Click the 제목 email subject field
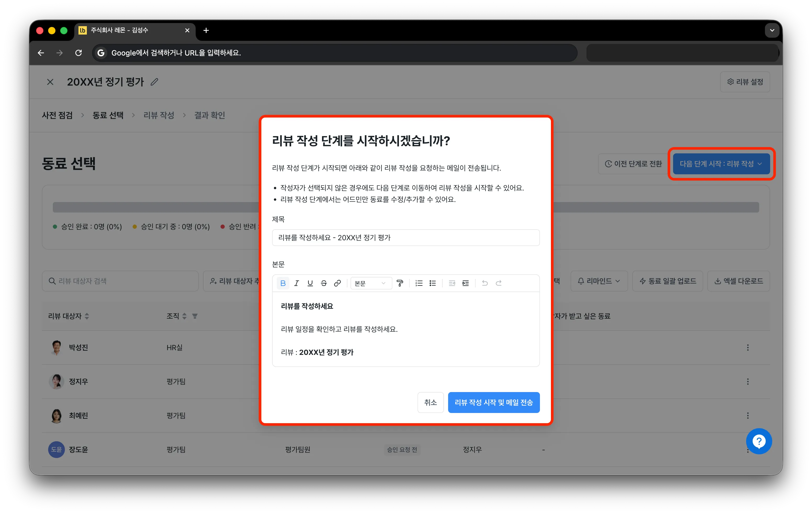Screen dimensions: 812x514 406,238
